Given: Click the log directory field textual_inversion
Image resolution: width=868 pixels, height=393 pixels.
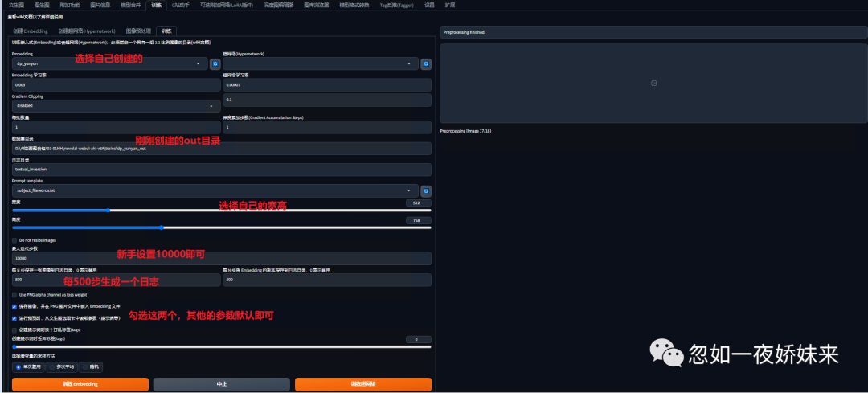Looking at the screenshot, I should coord(222,170).
